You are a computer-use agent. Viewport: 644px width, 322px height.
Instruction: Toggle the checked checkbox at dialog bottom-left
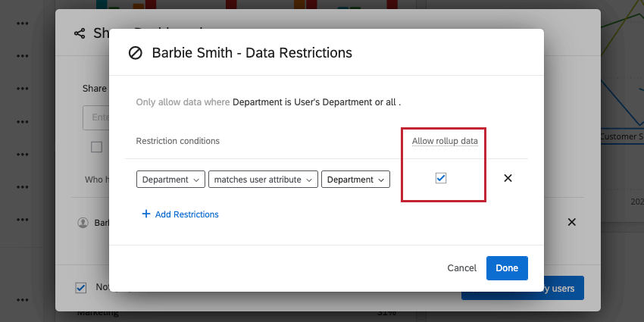click(81, 288)
